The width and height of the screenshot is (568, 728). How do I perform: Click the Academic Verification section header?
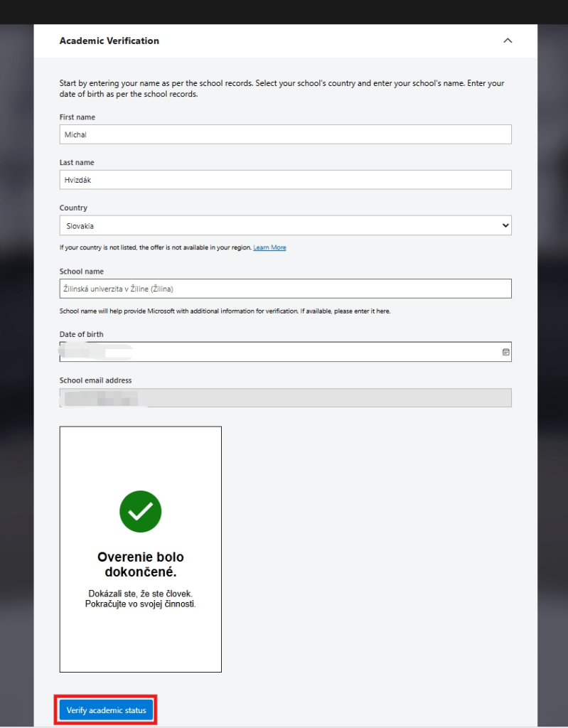click(109, 41)
